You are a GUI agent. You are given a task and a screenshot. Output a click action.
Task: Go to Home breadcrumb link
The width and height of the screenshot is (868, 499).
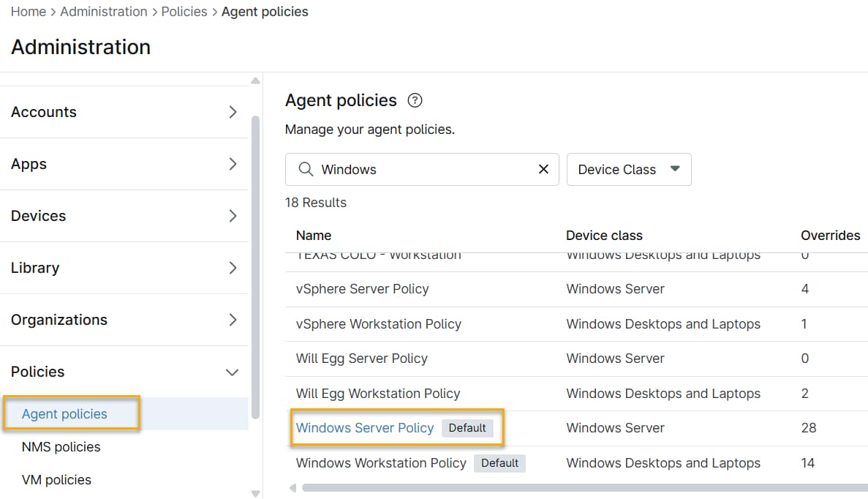pyautogui.click(x=29, y=12)
